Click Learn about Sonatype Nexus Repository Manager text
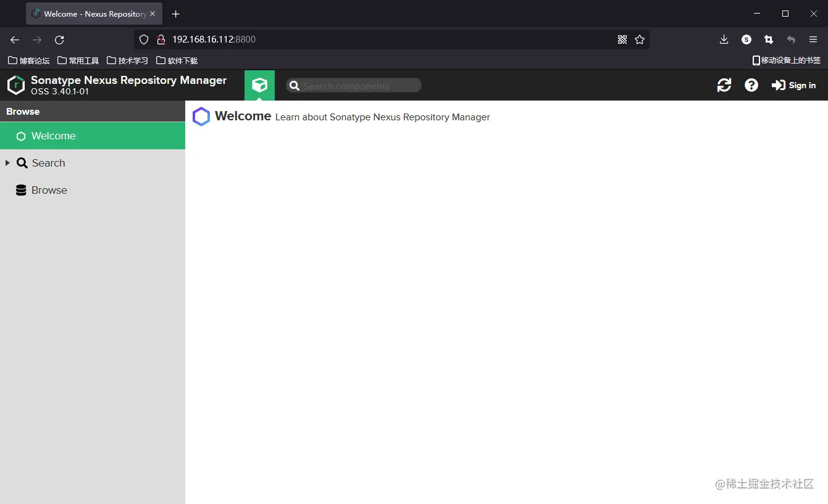The width and height of the screenshot is (828, 504). point(382,117)
